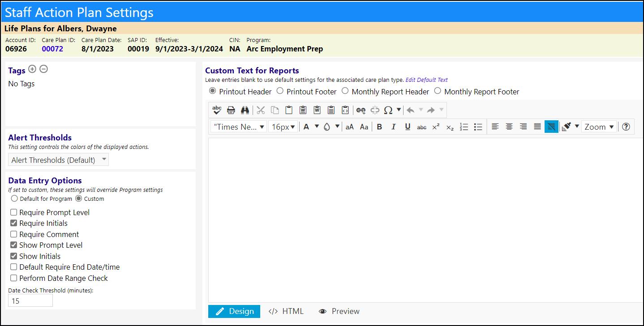Viewport: 644px width, 326px height.
Task: Click the lowercase-uppercase aA case icon
Action: click(x=350, y=127)
